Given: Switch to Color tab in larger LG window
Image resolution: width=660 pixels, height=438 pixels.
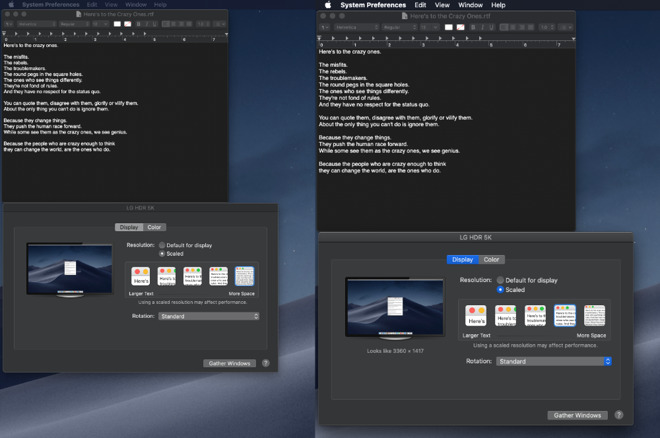Looking at the screenshot, I should coord(491,260).
